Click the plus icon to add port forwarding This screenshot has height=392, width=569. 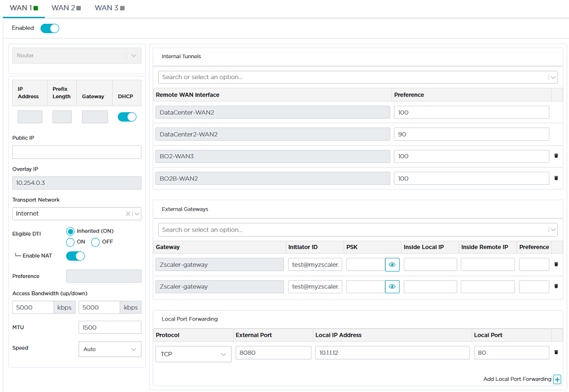(x=557, y=379)
